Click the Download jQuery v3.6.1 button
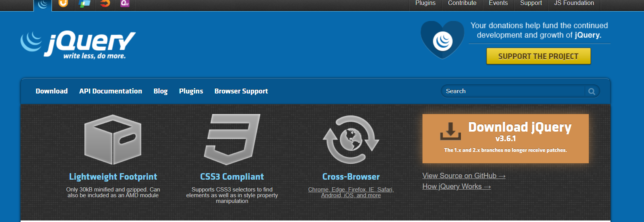The image size is (644, 222). pos(505,138)
